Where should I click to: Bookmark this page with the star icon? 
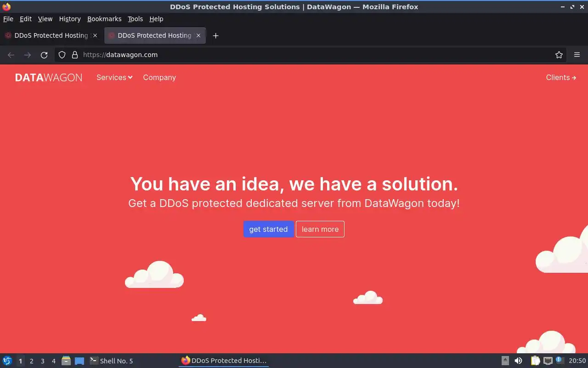point(559,55)
